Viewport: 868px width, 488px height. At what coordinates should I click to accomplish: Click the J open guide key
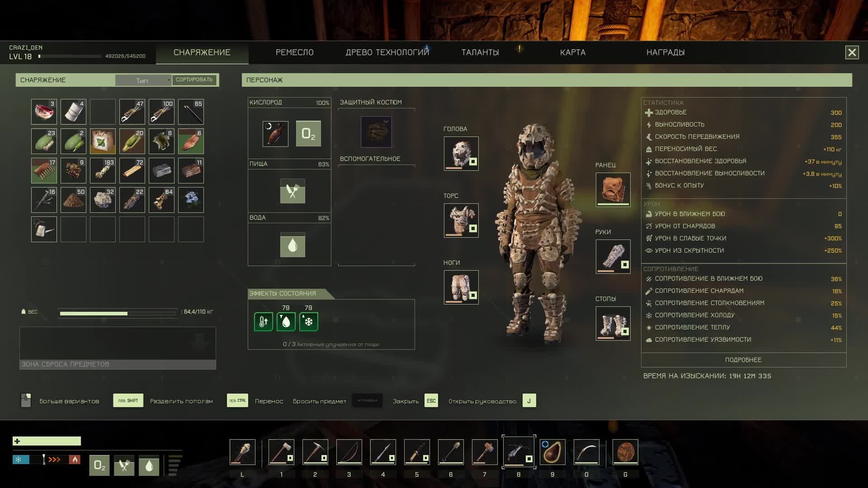[x=528, y=401]
